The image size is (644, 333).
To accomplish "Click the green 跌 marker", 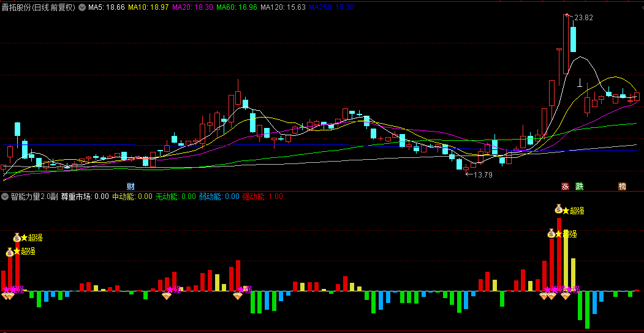I will tap(580, 187).
